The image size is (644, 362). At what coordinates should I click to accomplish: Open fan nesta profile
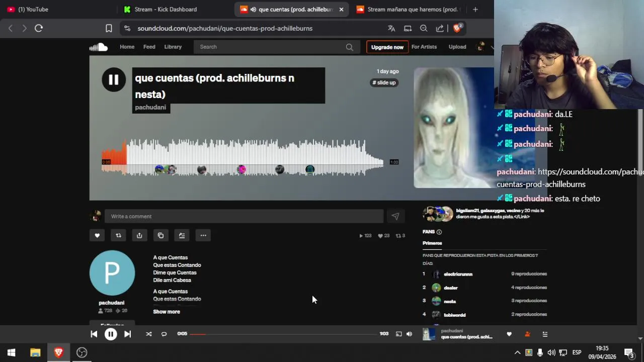point(450,301)
